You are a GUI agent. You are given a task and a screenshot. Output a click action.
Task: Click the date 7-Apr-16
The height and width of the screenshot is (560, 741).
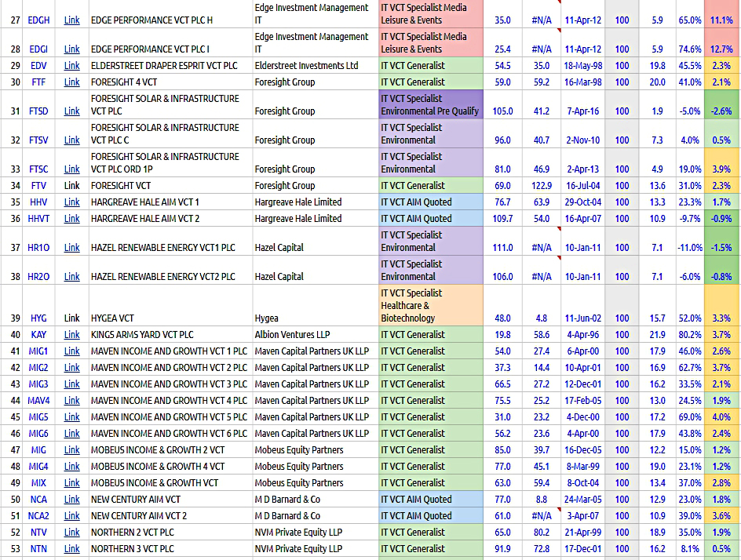point(583,111)
